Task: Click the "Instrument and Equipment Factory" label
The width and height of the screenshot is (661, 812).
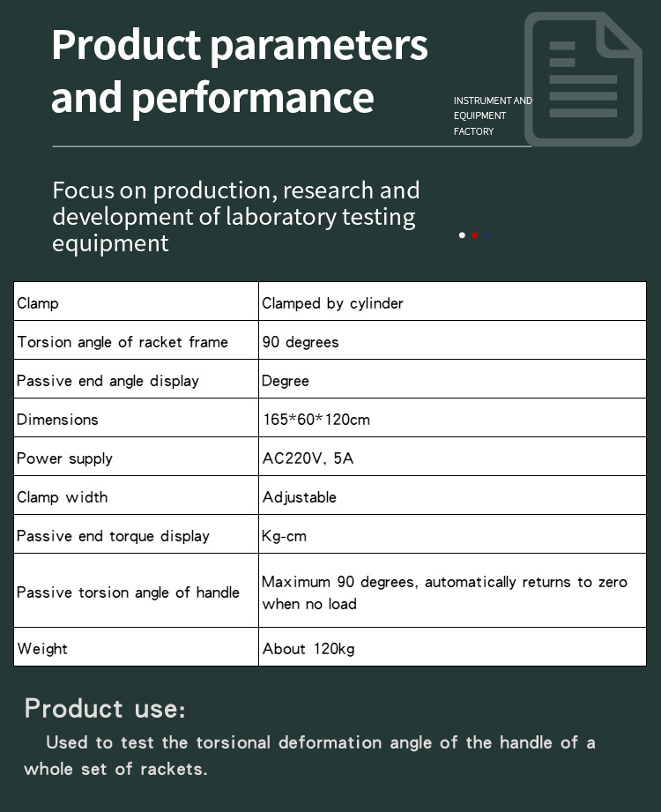Action: coord(493,116)
